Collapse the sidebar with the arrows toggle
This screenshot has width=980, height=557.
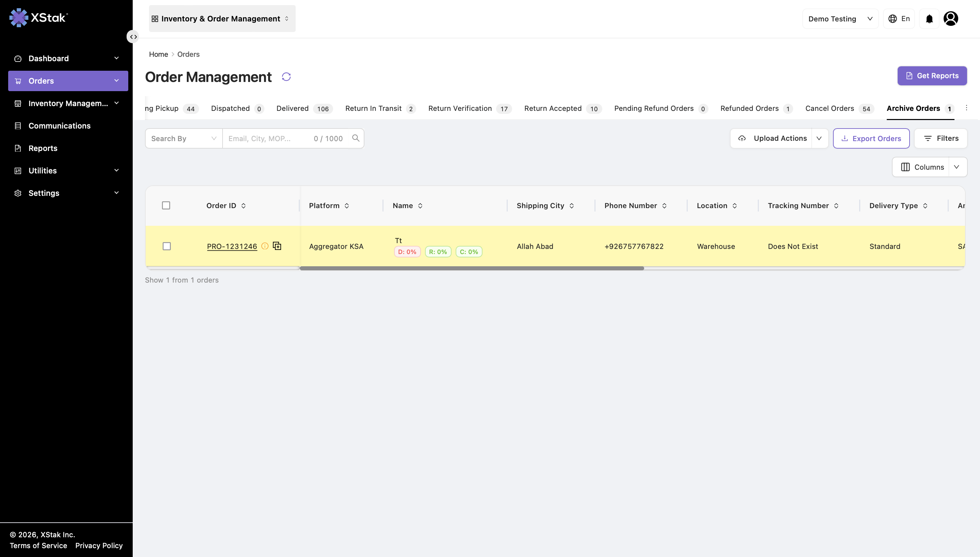pyautogui.click(x=133, y=37)
